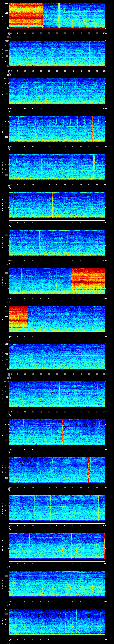Select the 16:28:00 start time label
The image size is (114, 644).
[9, 487]
